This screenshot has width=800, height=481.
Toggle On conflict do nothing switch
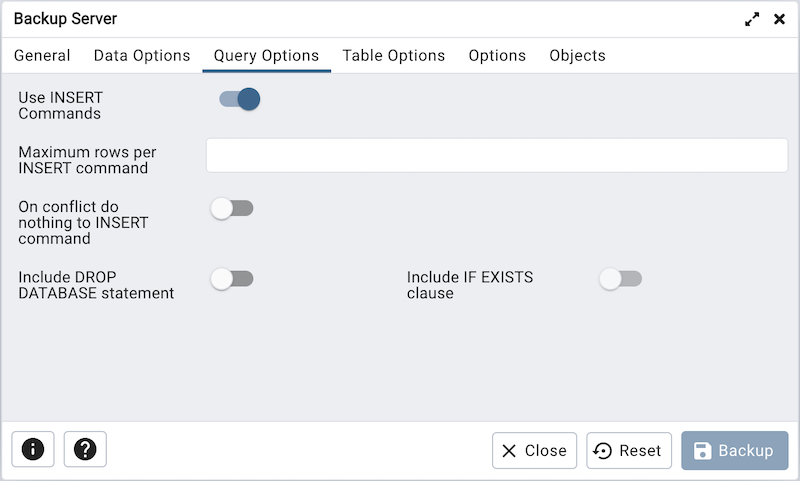pyautogui.click(x=232, y=208)
